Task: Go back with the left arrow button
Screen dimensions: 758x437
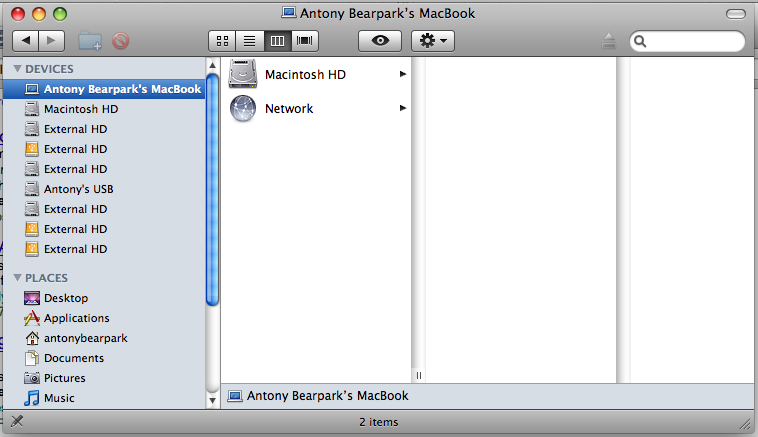Action: [25, 41]
